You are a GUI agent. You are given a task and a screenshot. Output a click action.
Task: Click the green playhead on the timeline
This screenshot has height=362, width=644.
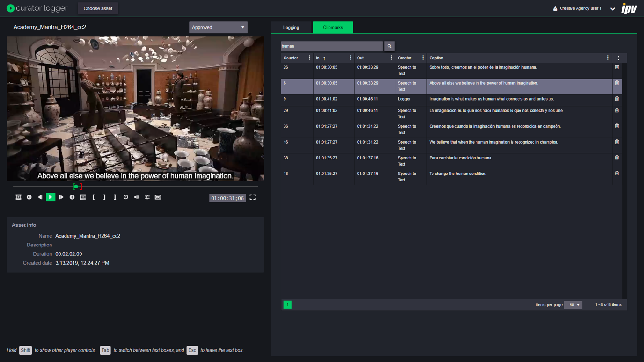click(76, 187)
